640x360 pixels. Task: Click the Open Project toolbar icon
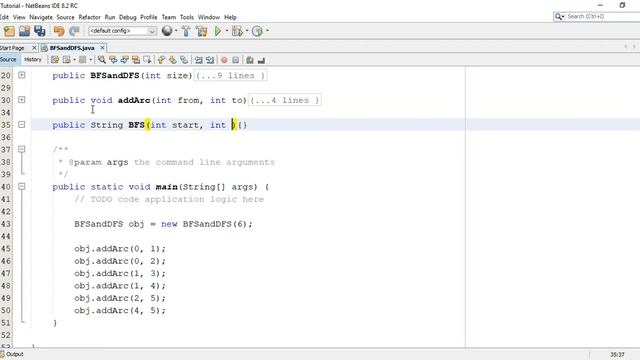click(24, 31)
